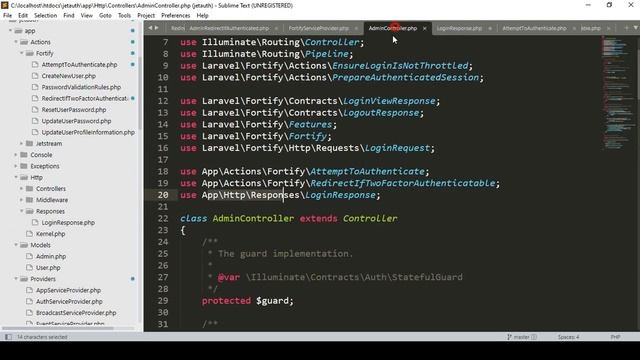Viewport: 640px width, 360px height.
Task: Close the LoginResponse.php tab
Action: point(490,28)
